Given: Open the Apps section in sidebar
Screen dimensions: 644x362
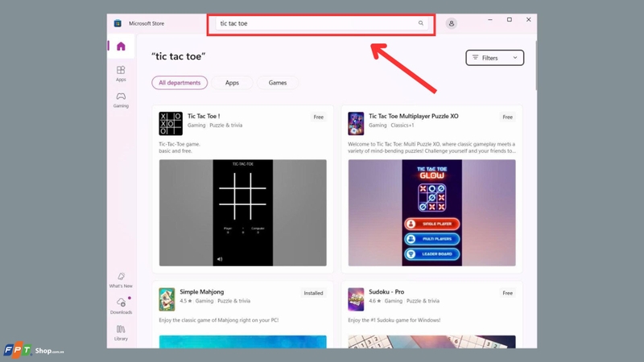Looking at the screenshot, I should click(x=121, y=73).
